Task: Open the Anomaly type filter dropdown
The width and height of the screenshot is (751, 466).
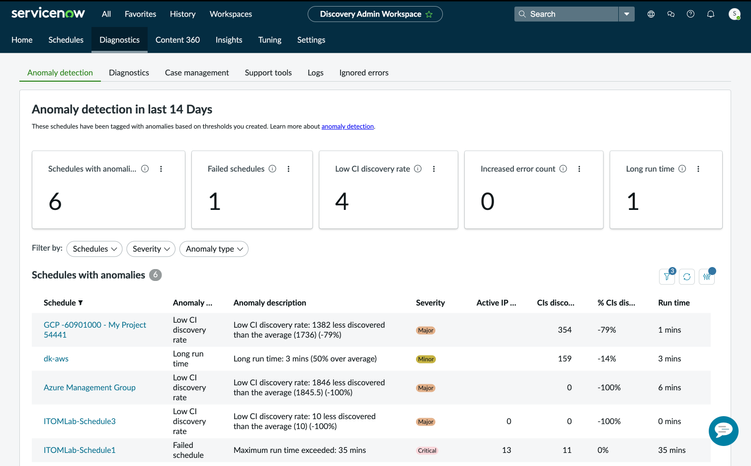Action: (x=214, y=249)
